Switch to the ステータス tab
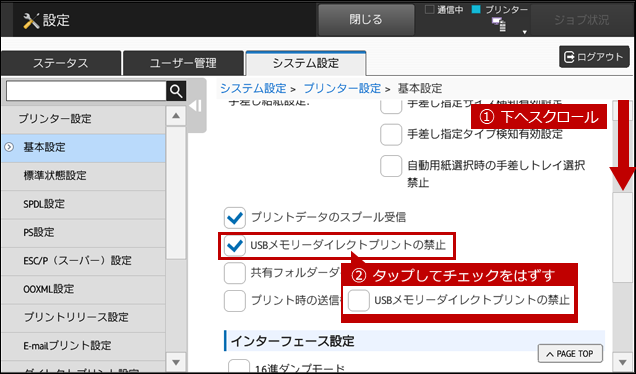Viewport: 636px width, 374px height. point(61,63)
